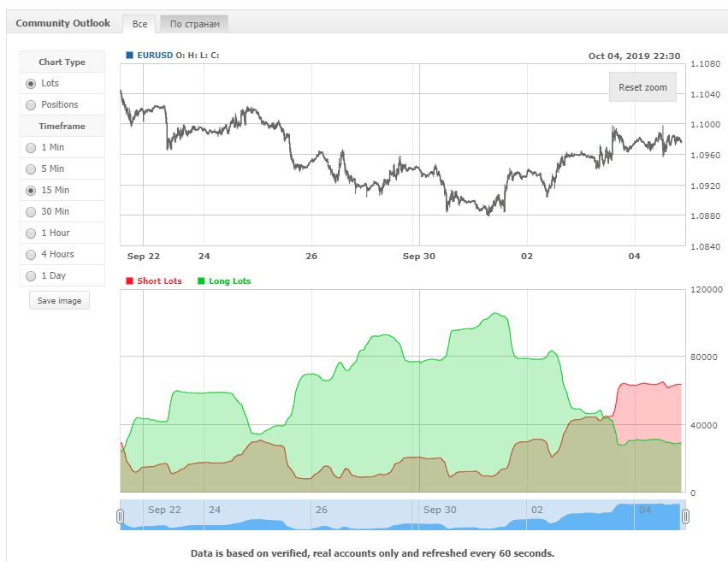Click the 04 label in navigator strip
This screenshot has width=728, height=561.
click(x=644, y=510)
